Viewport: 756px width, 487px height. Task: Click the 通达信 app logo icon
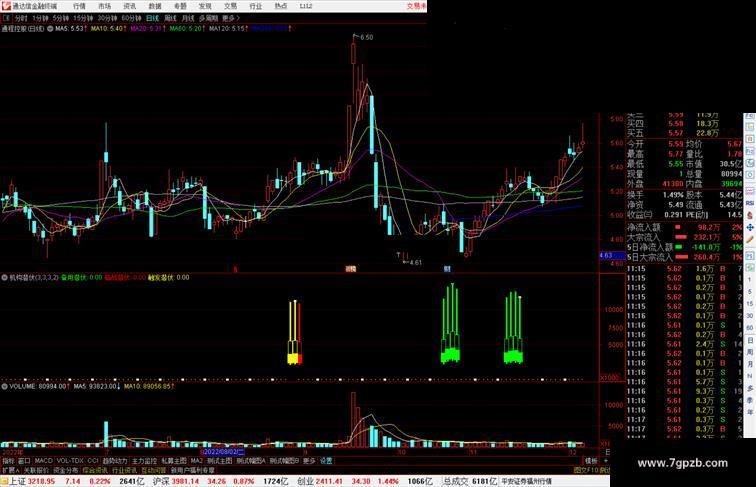6,6
